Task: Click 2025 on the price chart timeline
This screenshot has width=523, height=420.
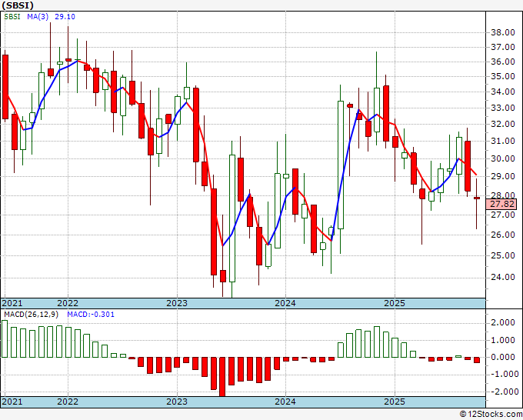Action: pos(395,303)
